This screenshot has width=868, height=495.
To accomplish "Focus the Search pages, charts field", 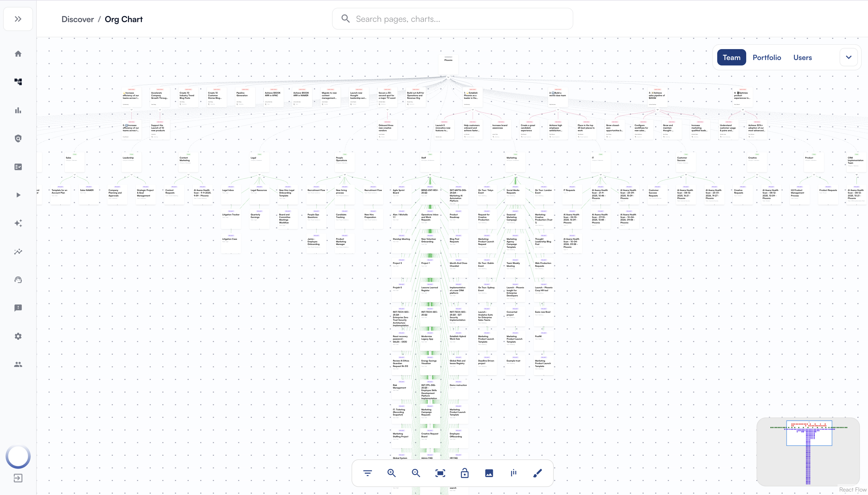I will (452, 19).
